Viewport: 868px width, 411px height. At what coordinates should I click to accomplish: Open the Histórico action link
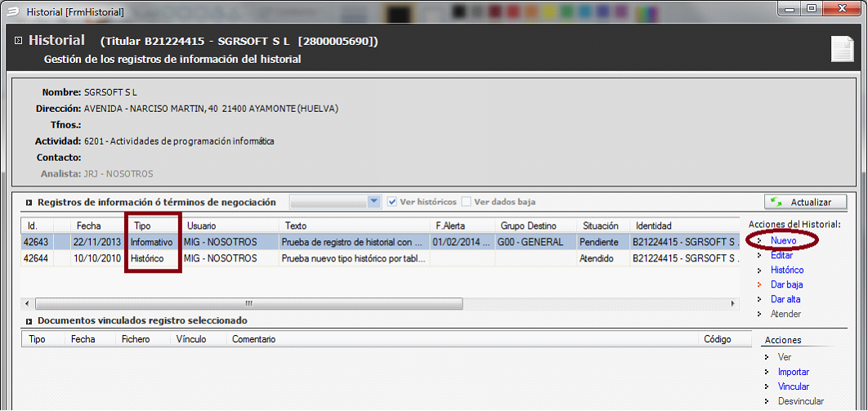[787, 270]
